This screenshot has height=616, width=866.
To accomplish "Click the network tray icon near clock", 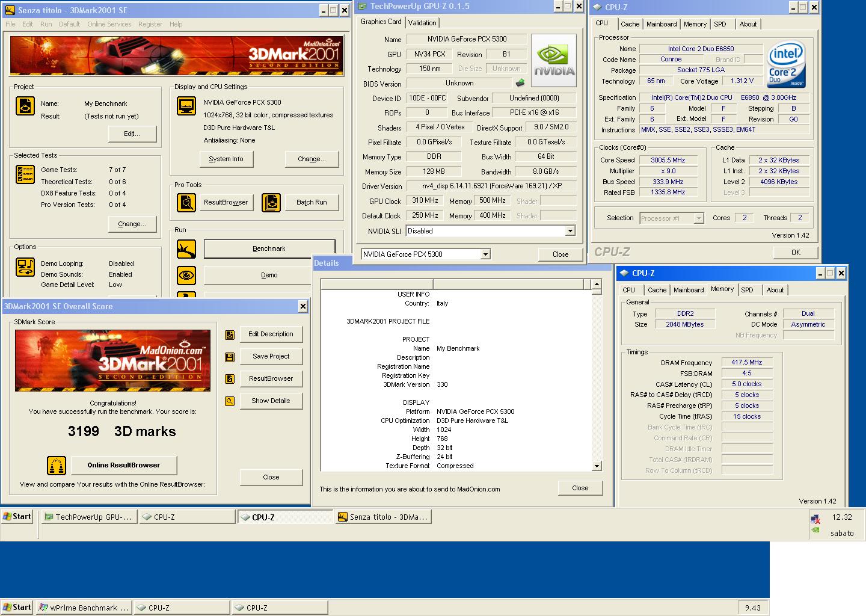I will pos(815,519).
